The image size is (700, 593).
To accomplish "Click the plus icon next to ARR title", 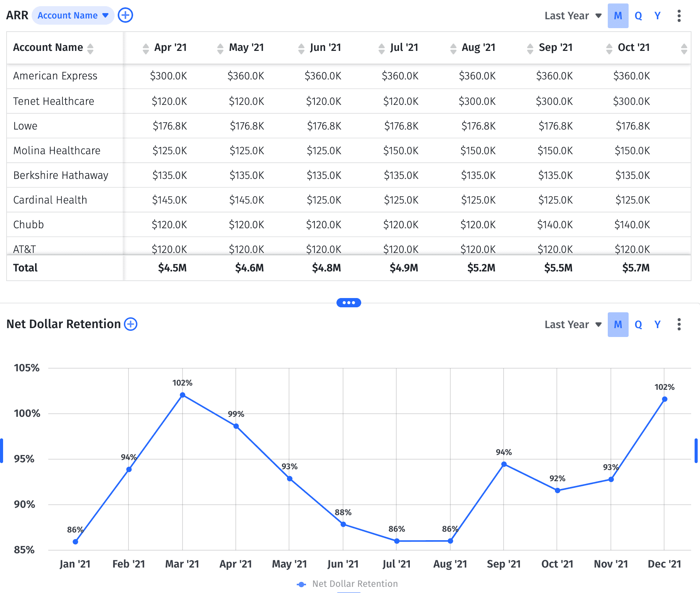I will pyautogui.click(x=125, y=15).
